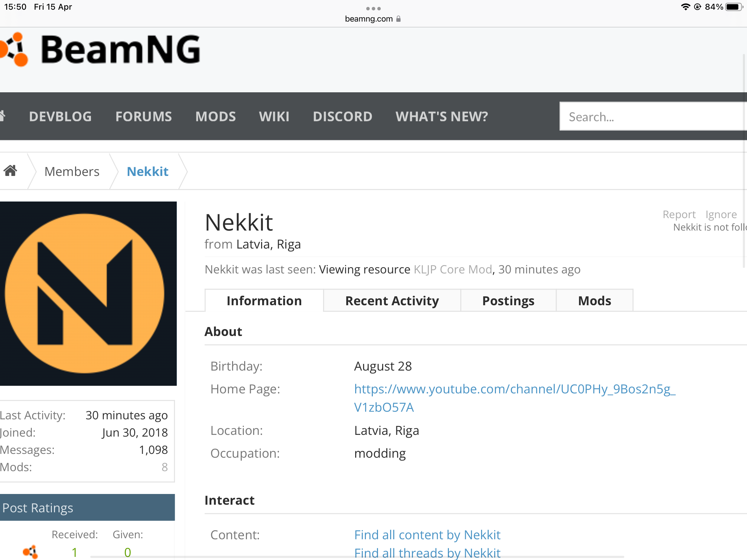Click the Birthday value August 28
This screenshot has width=747, height=560.
[x=383, y=366]
